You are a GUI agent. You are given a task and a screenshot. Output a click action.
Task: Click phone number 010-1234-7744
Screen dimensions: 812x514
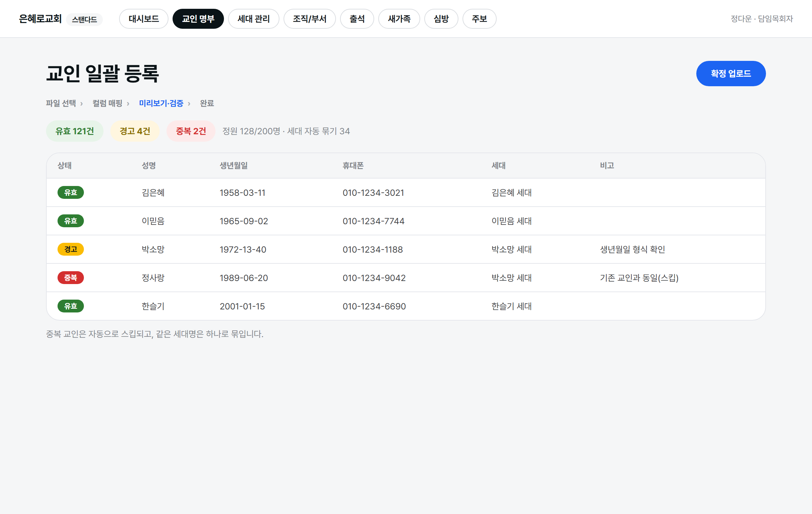coord(374,221)
